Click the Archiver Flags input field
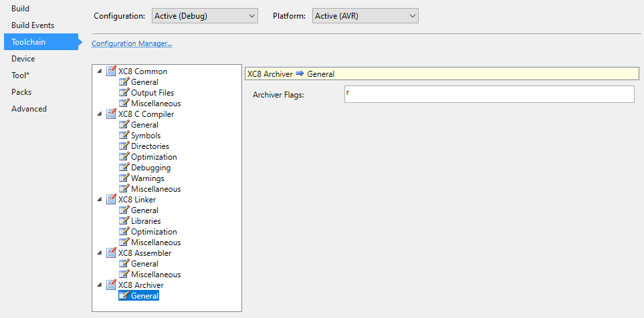 coord(489,94)
